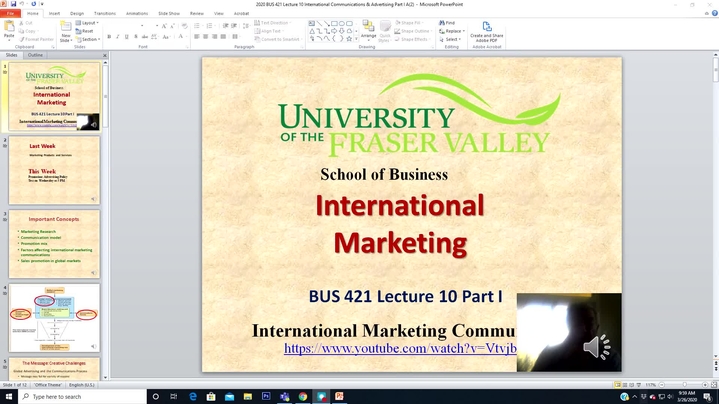The height and width of the screenshot is (404, 719).
Task: Open the Transitions ribbon tab
Action: [x=105, y=14]
